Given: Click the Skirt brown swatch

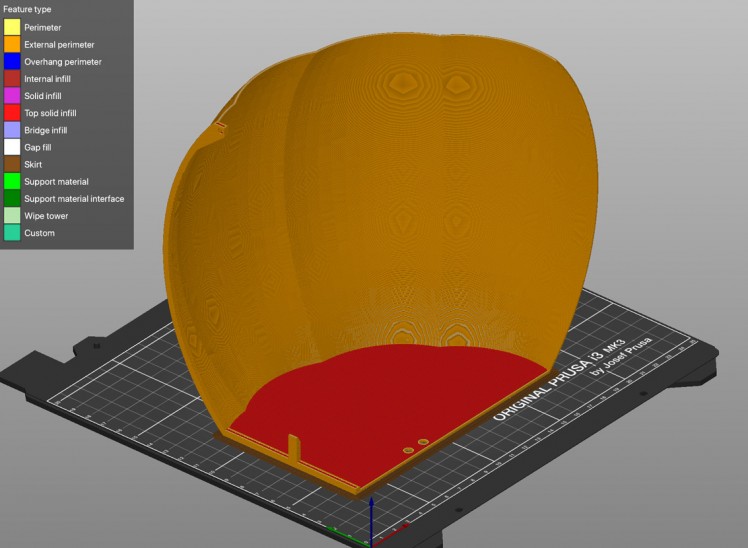Looking at the screenshot, I should [12, 165].
